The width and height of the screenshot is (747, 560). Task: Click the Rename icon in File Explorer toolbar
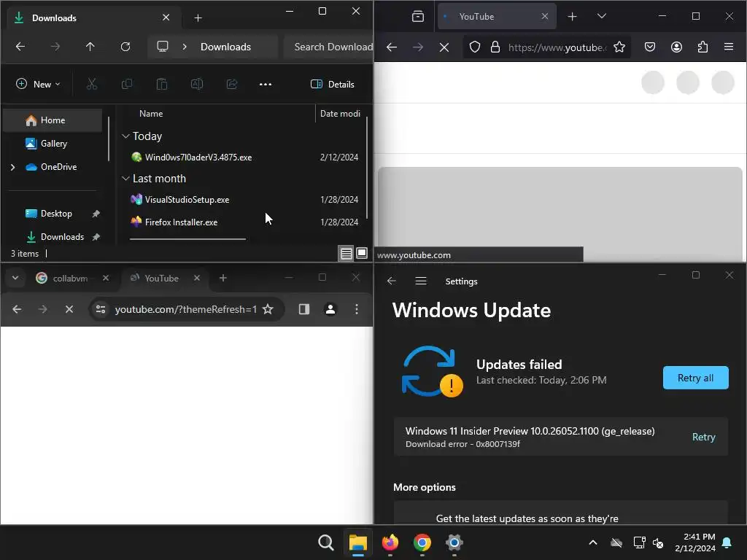[197, 85]
